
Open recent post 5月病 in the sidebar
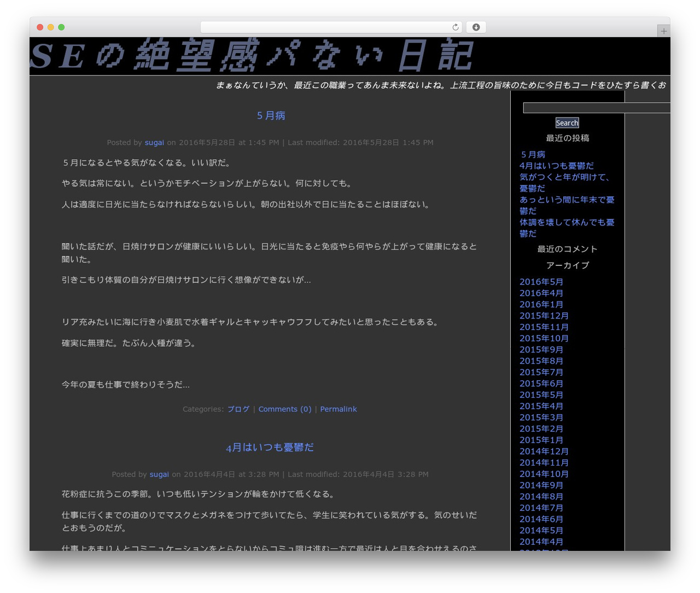[x=533, y=155]
